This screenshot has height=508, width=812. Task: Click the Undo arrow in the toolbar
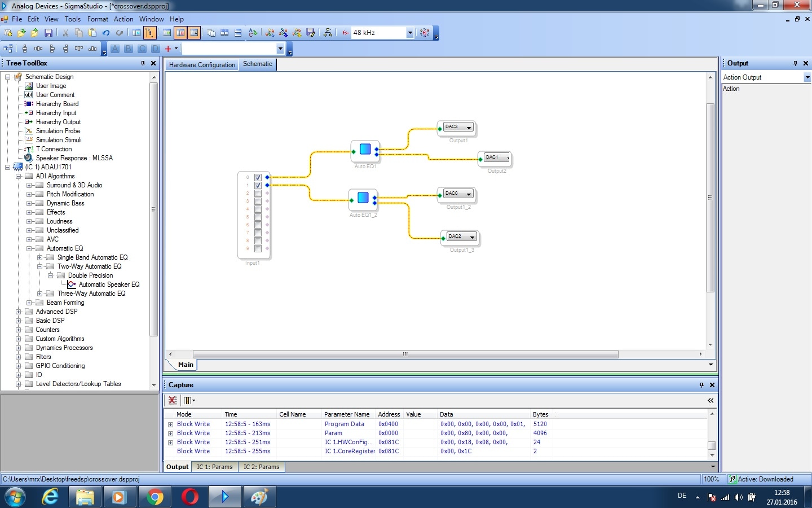click(106, 33)
